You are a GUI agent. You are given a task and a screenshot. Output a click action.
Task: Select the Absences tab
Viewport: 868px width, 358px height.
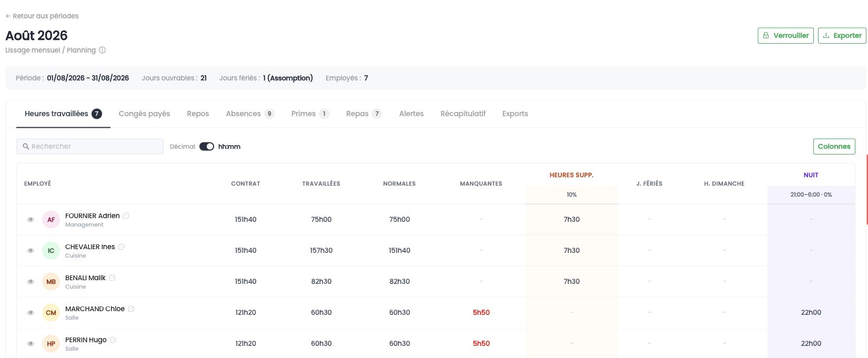(250, 114)
